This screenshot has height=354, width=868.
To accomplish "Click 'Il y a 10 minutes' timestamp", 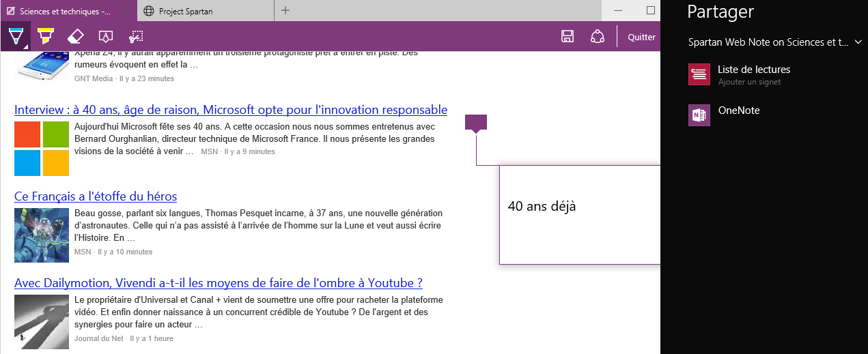I will coord(125,252).
